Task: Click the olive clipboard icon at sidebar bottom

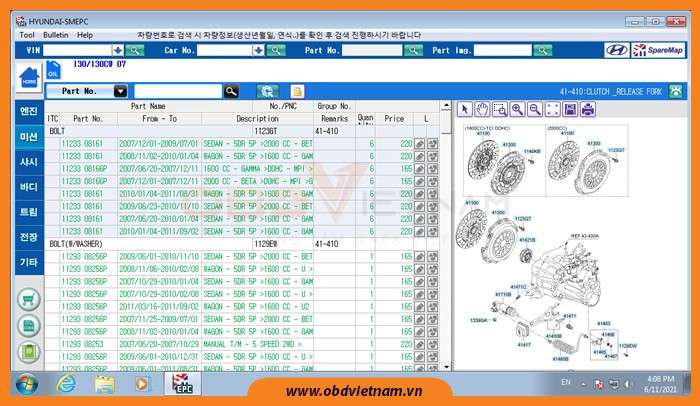Action: tap(29, 352)
